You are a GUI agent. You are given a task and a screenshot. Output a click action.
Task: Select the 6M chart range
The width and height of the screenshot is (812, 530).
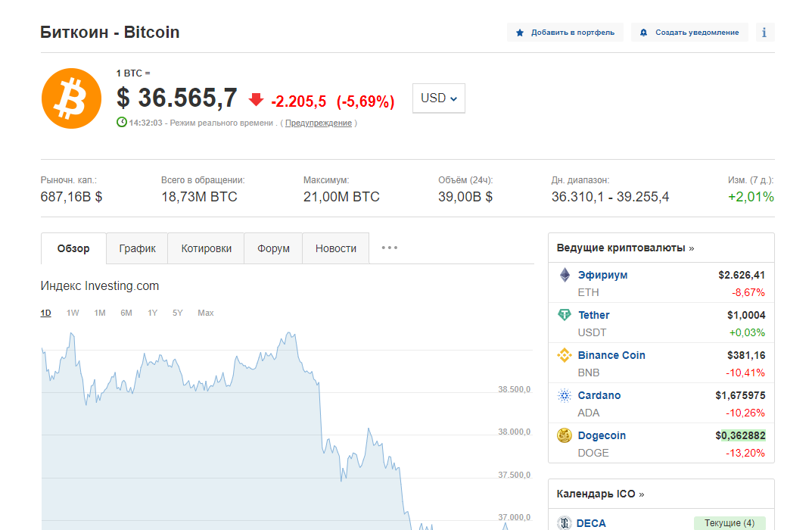[x=126, y=313]
